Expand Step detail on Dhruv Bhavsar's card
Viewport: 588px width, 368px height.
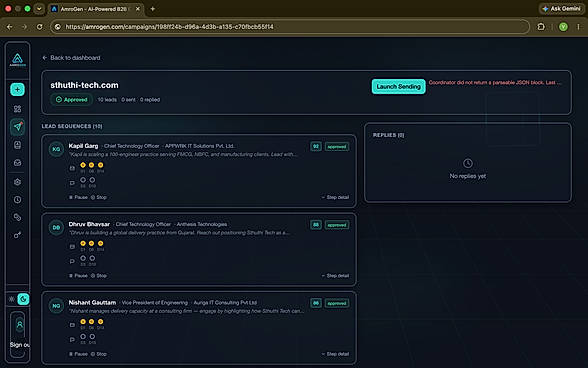(335, 276)
